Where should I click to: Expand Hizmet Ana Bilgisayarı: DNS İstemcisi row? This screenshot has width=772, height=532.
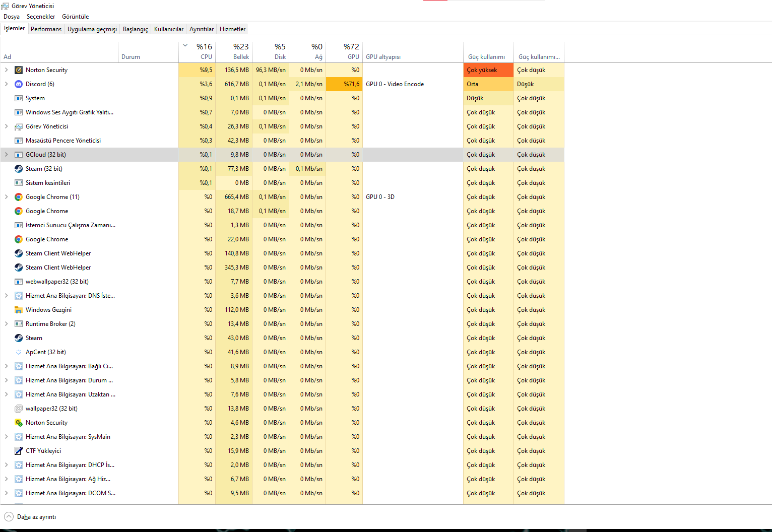(x=6, y=296)
